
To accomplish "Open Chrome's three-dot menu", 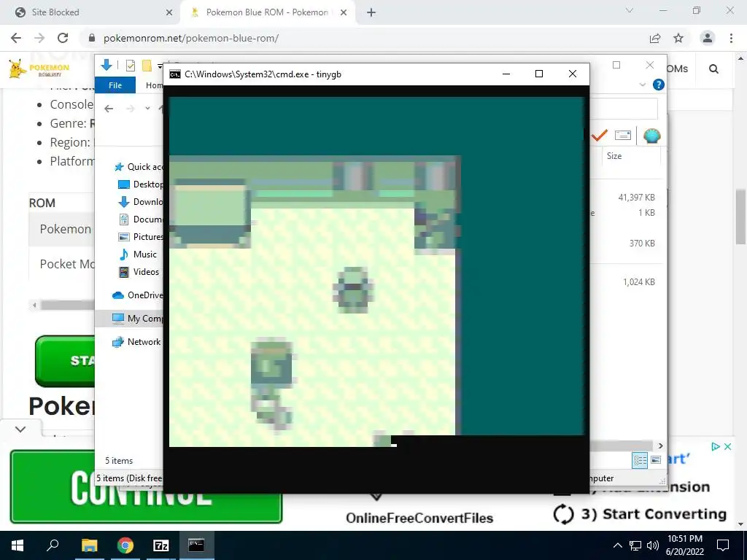I will point(731,38).
